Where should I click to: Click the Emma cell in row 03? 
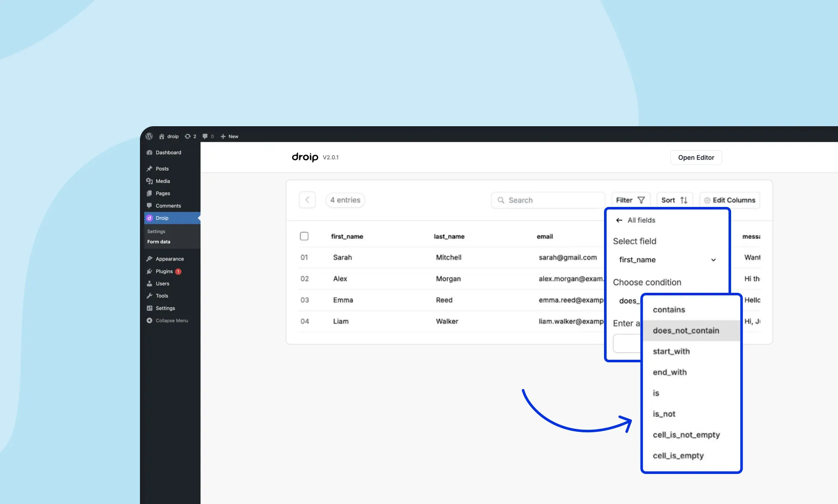(343, 300)
